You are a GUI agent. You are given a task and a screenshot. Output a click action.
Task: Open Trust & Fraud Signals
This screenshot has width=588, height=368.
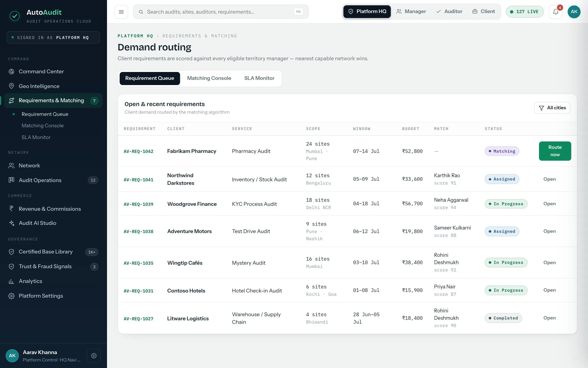pos(53,267)
